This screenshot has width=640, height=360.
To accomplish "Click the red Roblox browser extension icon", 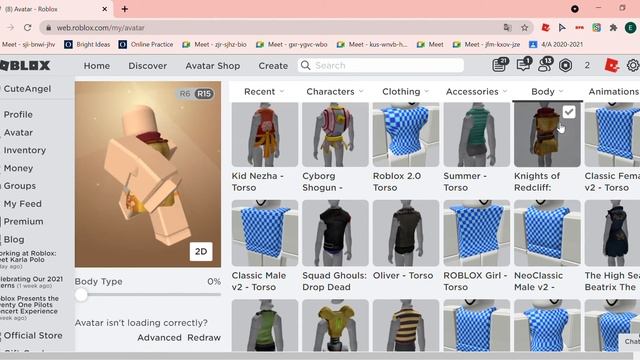I will coord(545,28).
